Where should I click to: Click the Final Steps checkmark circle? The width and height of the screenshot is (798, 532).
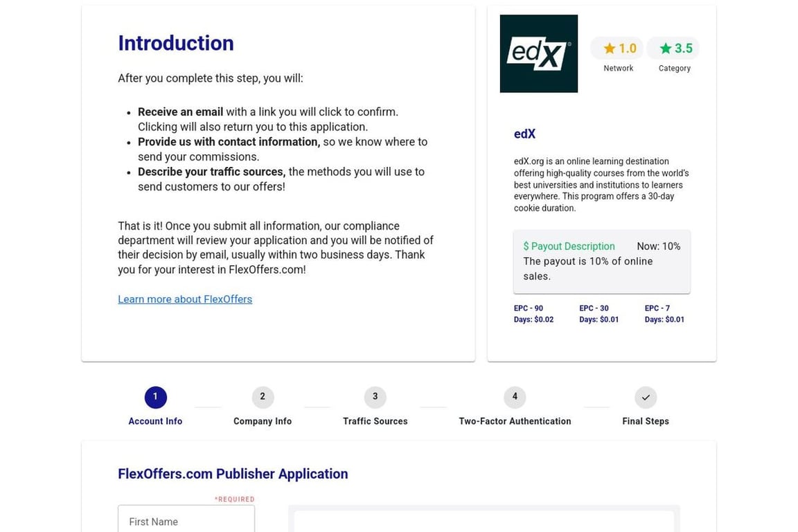click(646, 397)
